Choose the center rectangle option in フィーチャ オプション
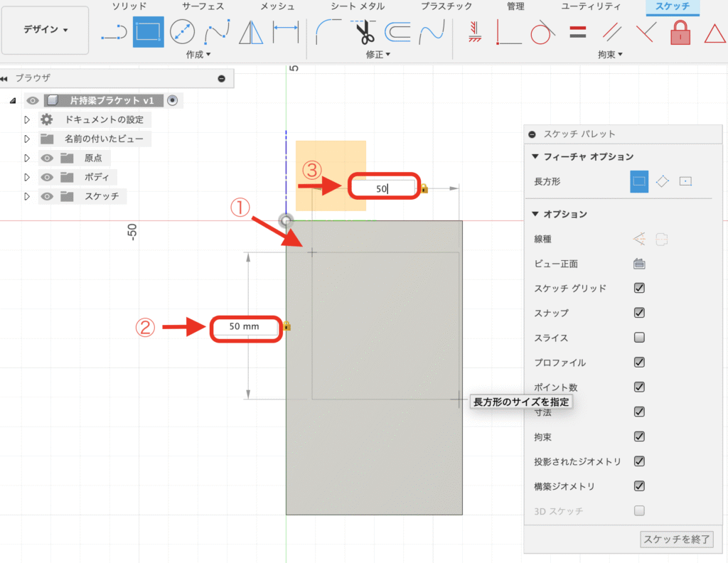Screen dimensions: 728x563 686,181
